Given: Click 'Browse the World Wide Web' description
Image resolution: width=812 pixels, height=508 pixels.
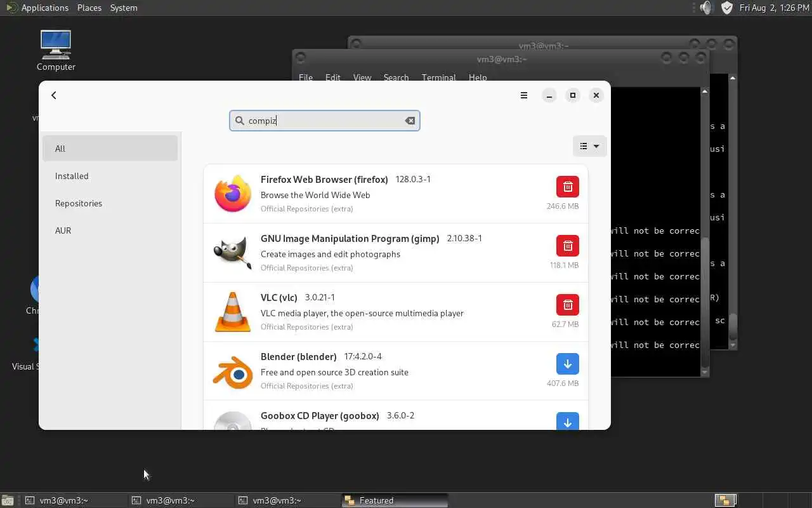Looking at the screenshot, I should tap(315, 195).
